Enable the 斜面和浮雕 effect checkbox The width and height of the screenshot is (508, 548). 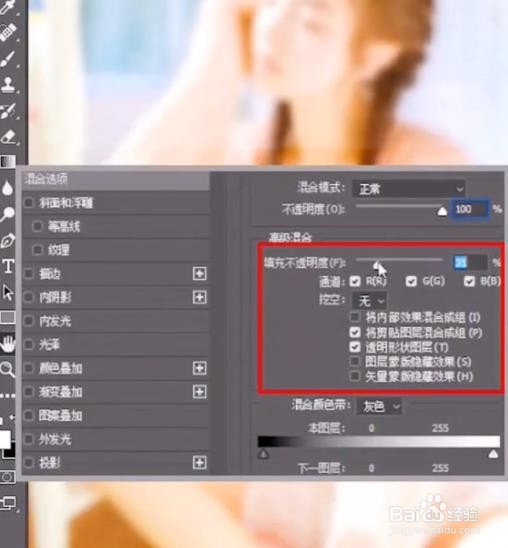pos(29,203)
